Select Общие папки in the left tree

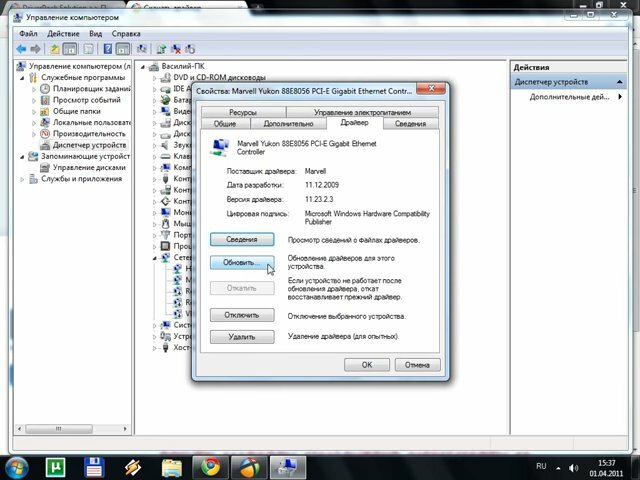click(x=77, y=111)
